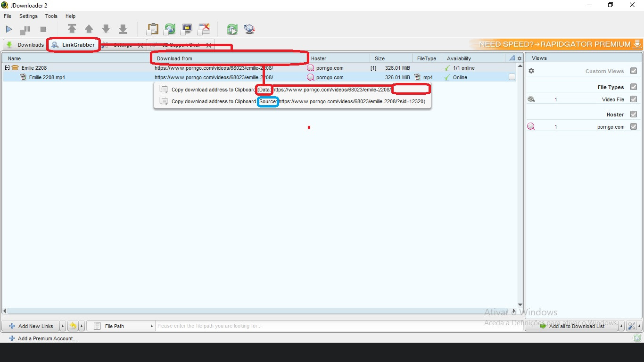Toggle the Hoster section checkbox
The width and height of the screenshot is (644, 362).
634,114
